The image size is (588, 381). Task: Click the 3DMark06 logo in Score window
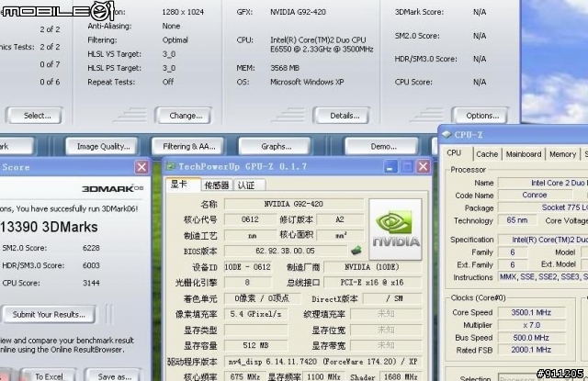pyautogui.click(x=112, y=188)
